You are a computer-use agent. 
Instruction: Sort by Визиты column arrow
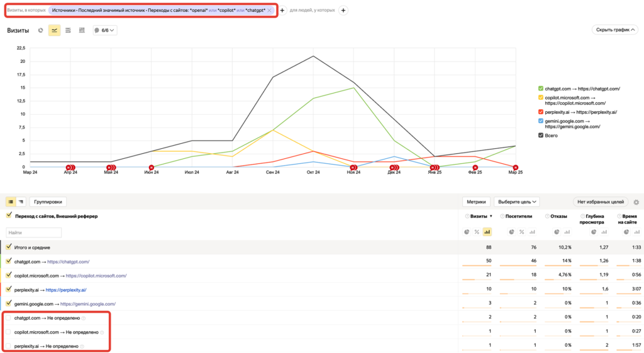point(491,217)
